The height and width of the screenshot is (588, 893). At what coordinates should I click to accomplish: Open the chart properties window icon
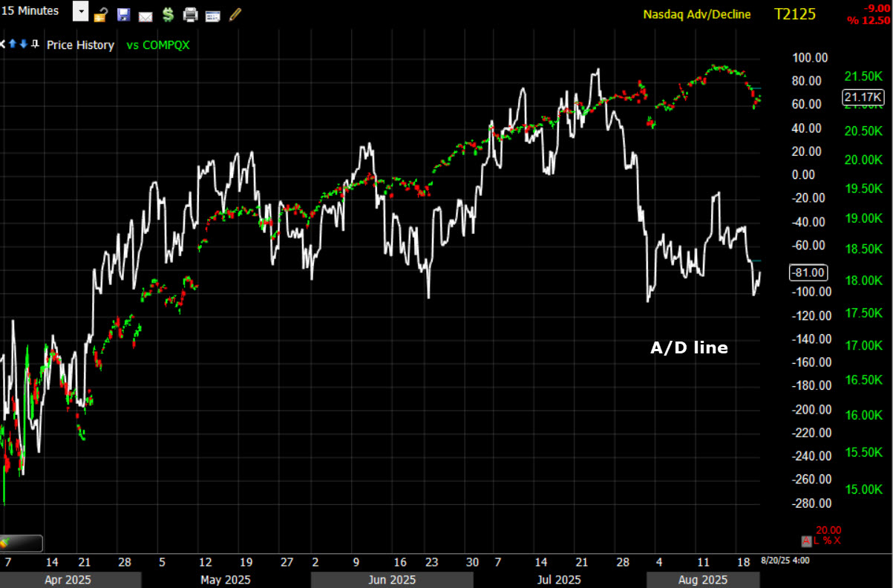213,15
